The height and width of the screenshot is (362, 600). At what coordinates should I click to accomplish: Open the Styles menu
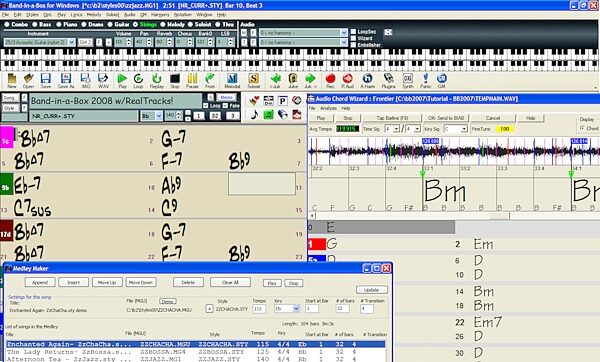point(32,15)
